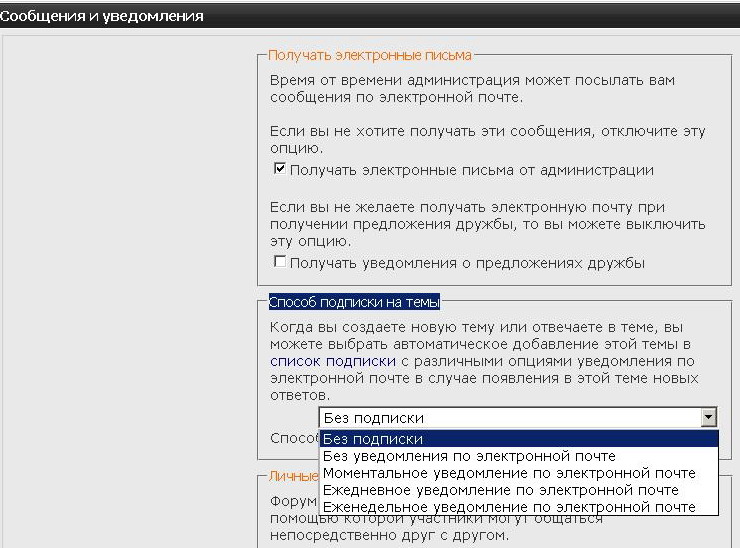Screen dimensions: 740x548
Task: Click the subscription combo box field showing 'Без подписки'
Action: pos(510,418)
